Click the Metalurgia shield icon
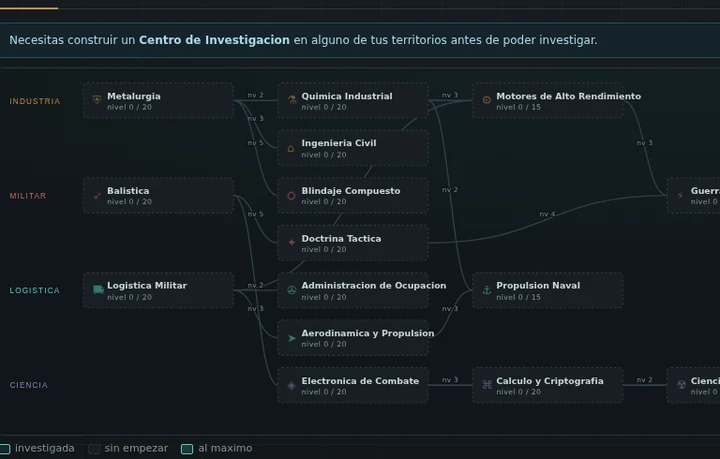720x459 pixels. point(97,100)
